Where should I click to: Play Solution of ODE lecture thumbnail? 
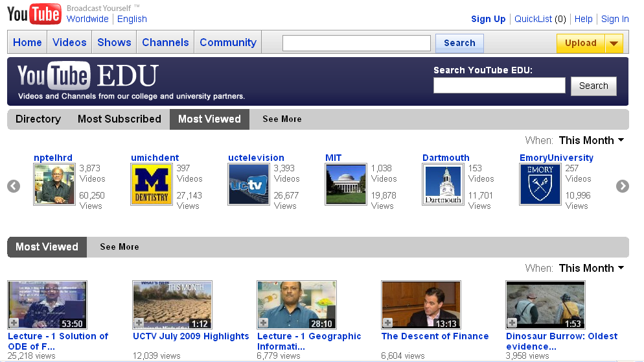tap(47, 305)
